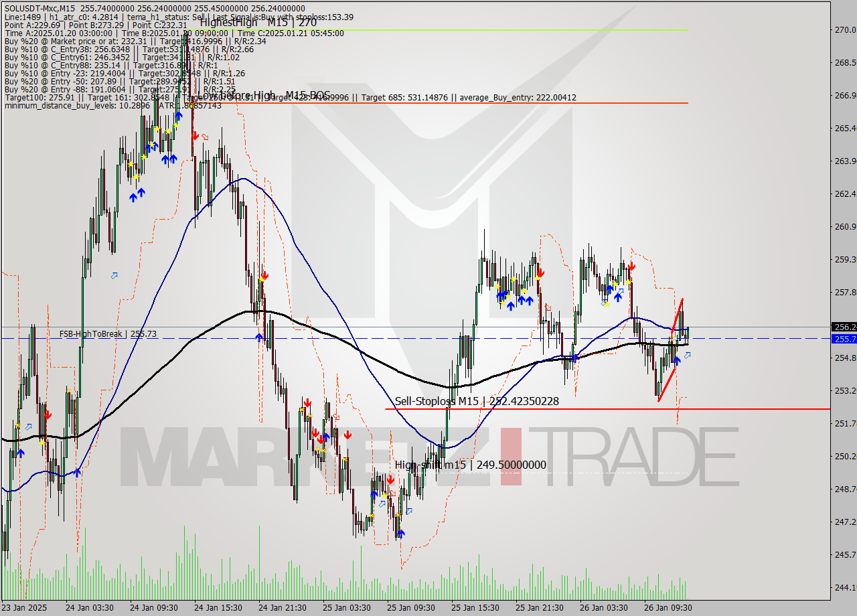Click the 247.2 price axis label

pyautogui.click(x=844, y=522)
